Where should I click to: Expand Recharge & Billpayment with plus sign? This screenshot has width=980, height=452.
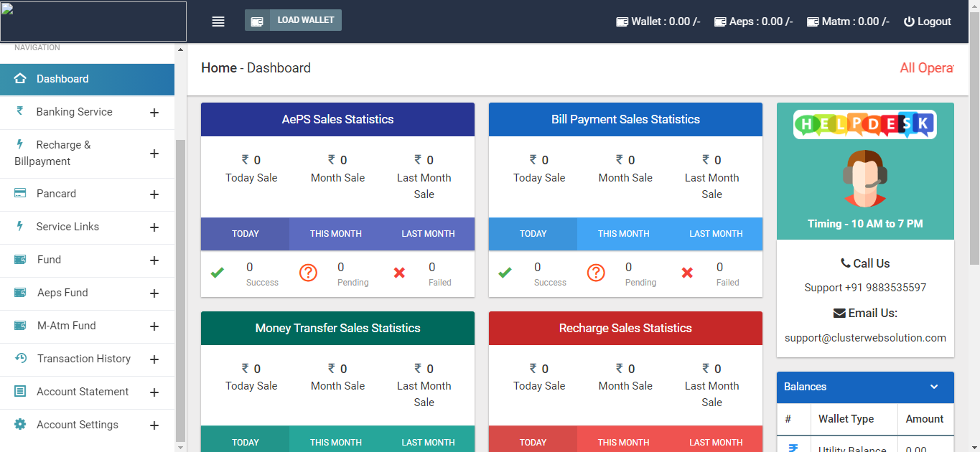154,154
